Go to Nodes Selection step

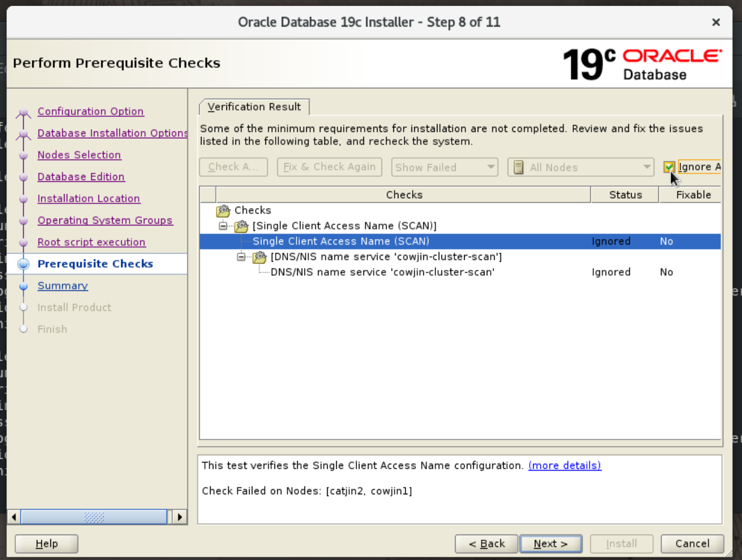pos(79,155)
